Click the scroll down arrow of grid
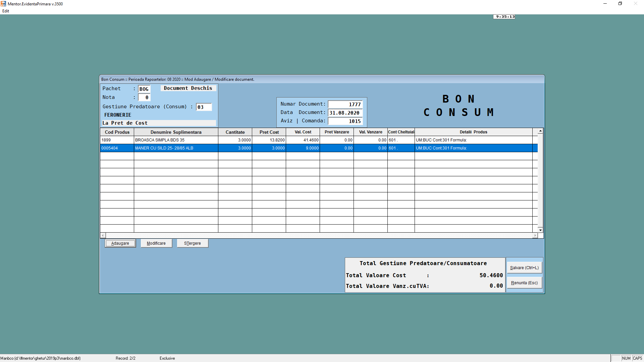644x362 pixels. 540,230
